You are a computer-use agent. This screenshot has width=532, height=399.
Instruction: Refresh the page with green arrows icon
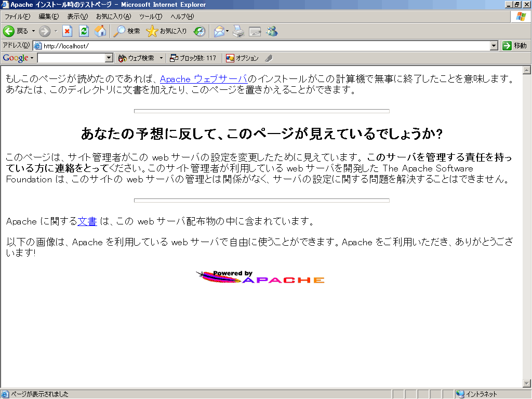coord(84,31)
